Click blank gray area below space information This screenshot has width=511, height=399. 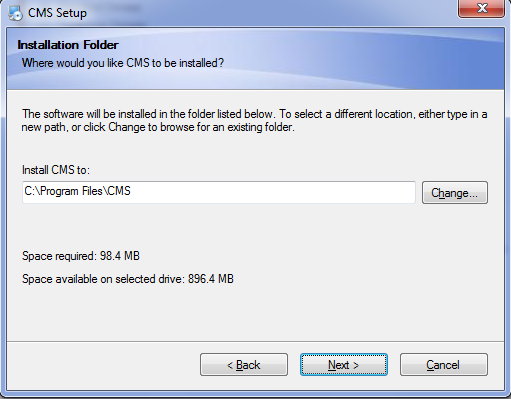[x=255, y=313]
